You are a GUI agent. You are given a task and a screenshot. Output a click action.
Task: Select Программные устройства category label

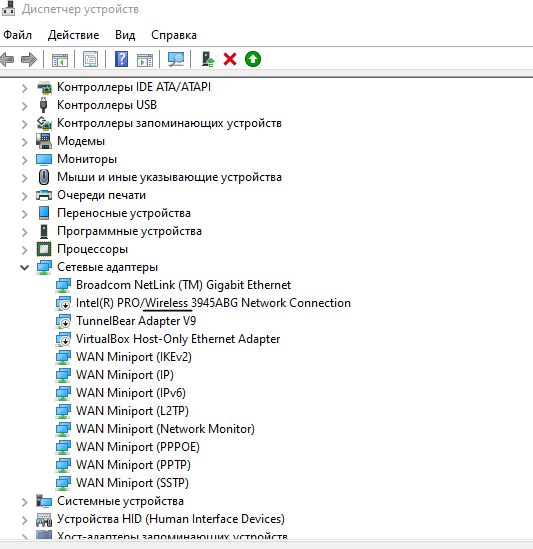pyautogui.click(x=130, y=231)
